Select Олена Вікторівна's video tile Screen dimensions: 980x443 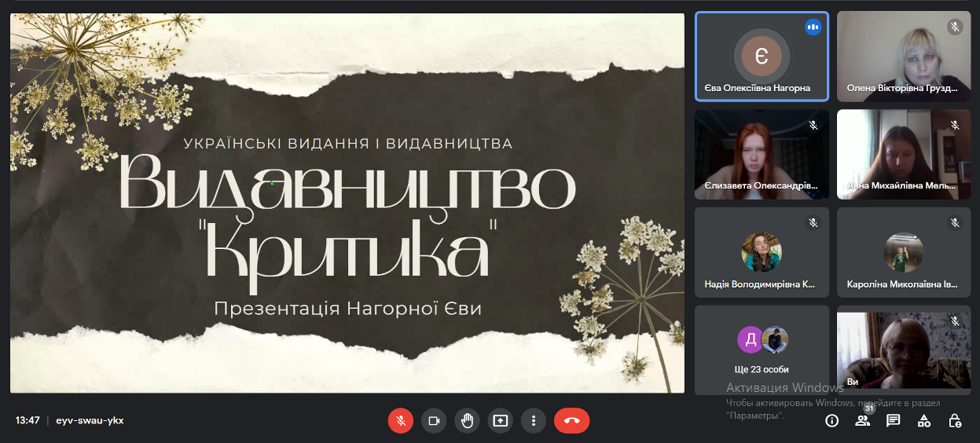904,57
